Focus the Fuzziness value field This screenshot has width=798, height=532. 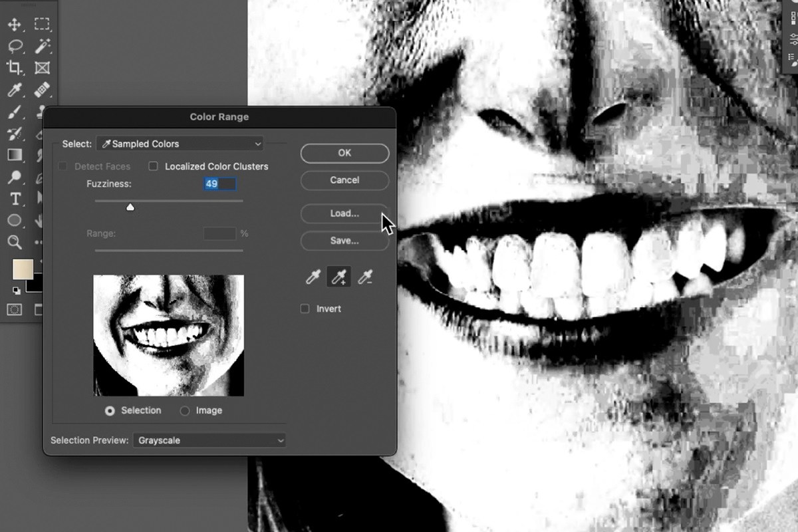(219, 184)
